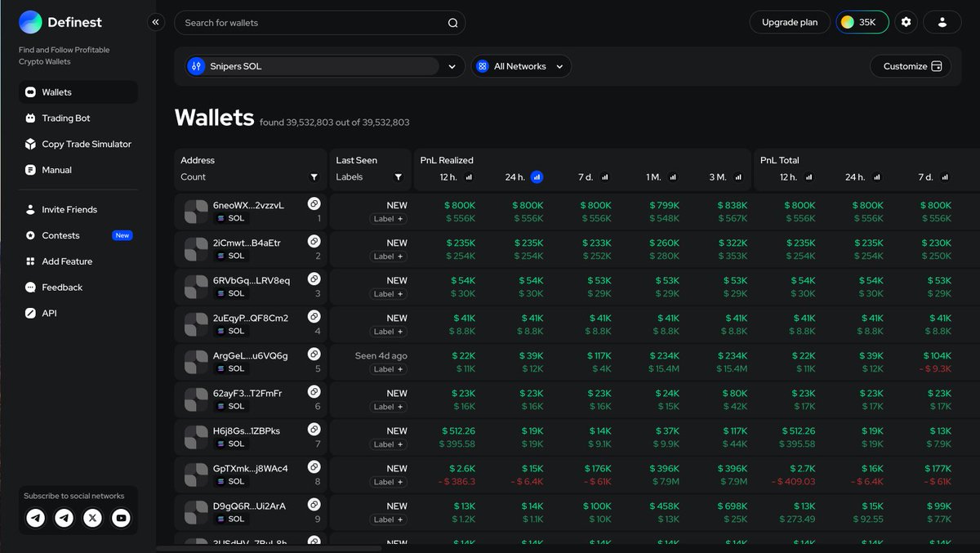Open the Snipers SOL list dropdown
This screenshot has height=553, width=980.
pyautogui.click(x=452, y=66)
